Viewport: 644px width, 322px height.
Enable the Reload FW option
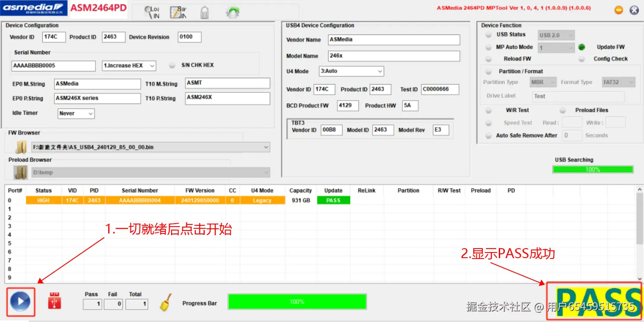click(488, 59)
